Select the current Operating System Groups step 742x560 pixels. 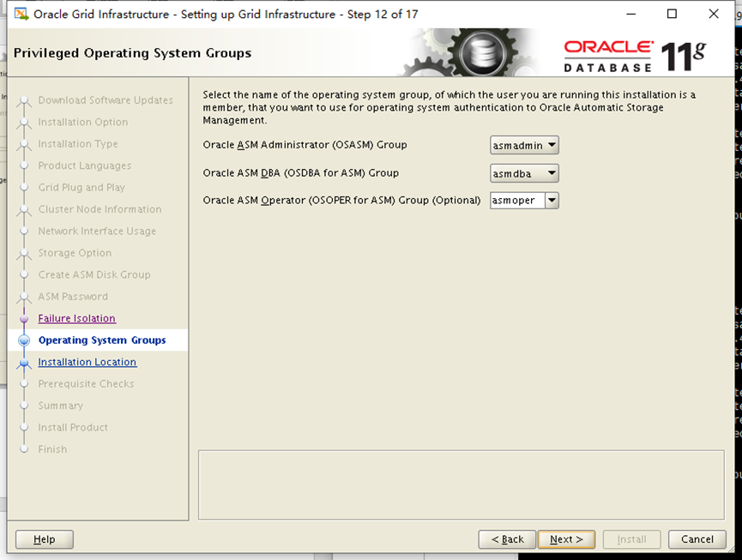[x=102, y=340]
